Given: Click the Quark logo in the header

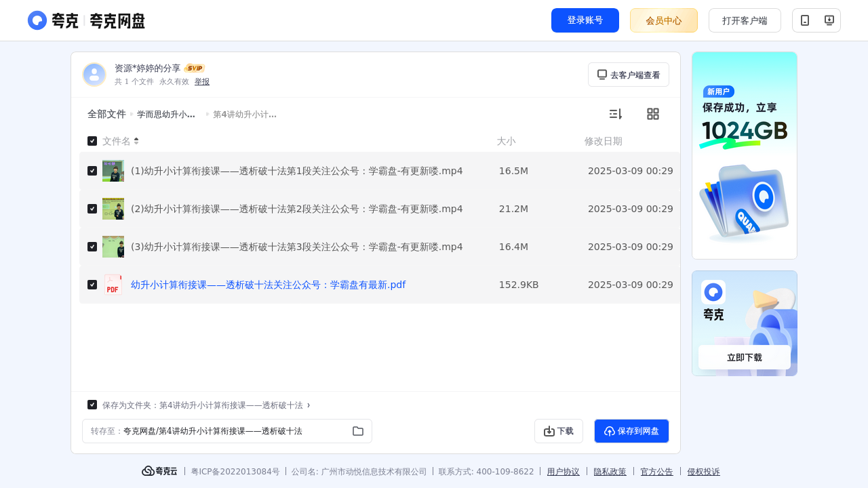Looking at the screenshot, I should click(x=86, y=20).
